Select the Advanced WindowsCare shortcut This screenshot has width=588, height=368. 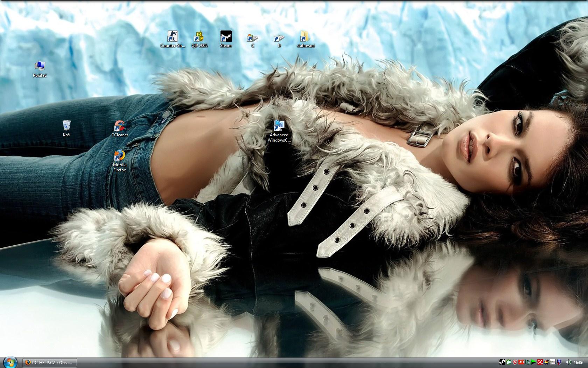click(x=279, y=126)
